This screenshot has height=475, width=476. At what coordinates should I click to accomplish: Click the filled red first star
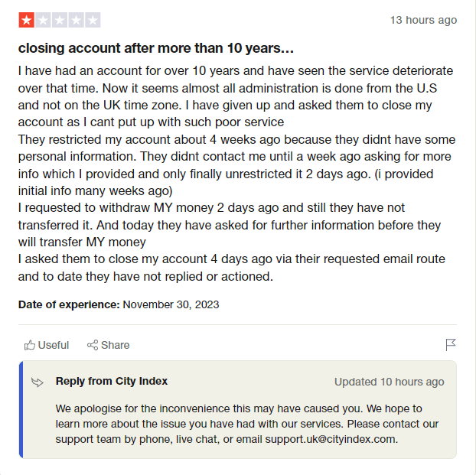point(26,20)
